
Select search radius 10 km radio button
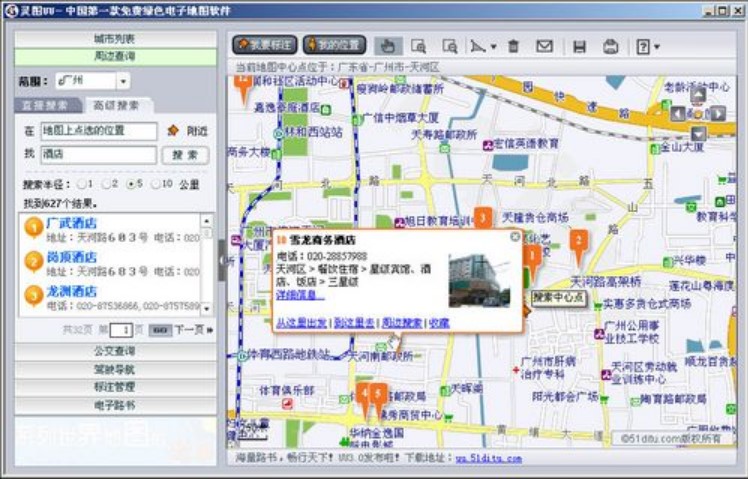[x=155, y=184]
